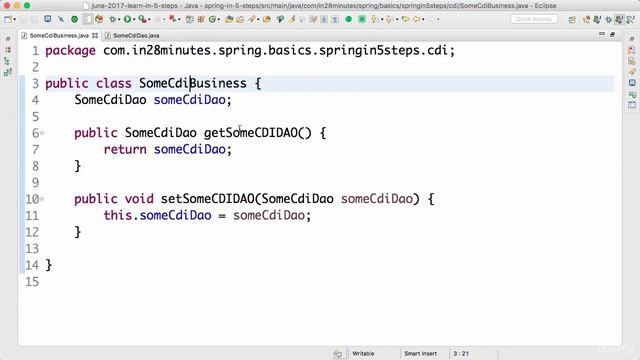Click the topmost icon in the right sidebar

tap(632, 39)
